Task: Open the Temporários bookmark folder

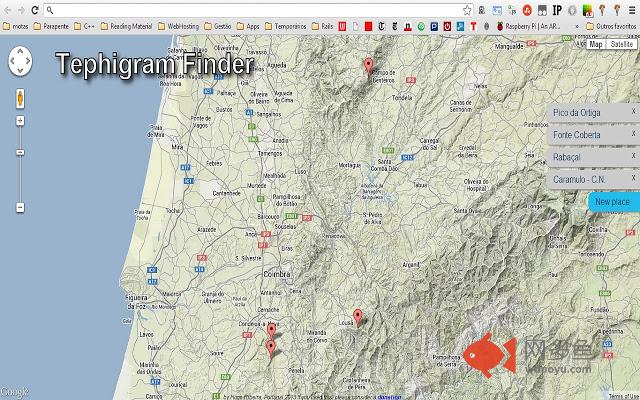Action: 285,27
